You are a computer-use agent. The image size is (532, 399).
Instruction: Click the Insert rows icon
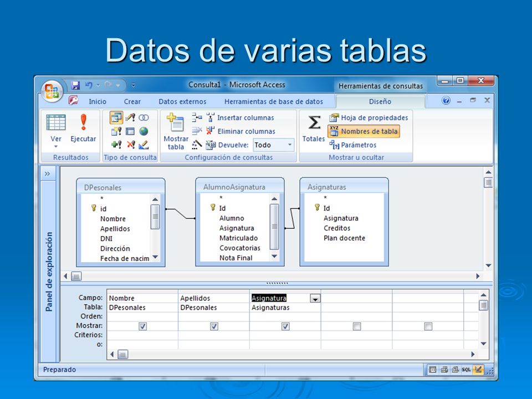click(x=197, y=117)
